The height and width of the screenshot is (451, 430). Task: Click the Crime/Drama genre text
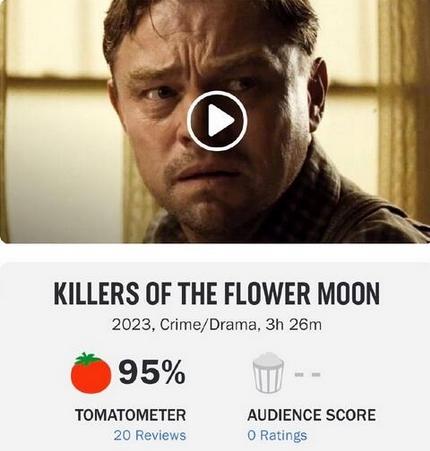(208, 325)
